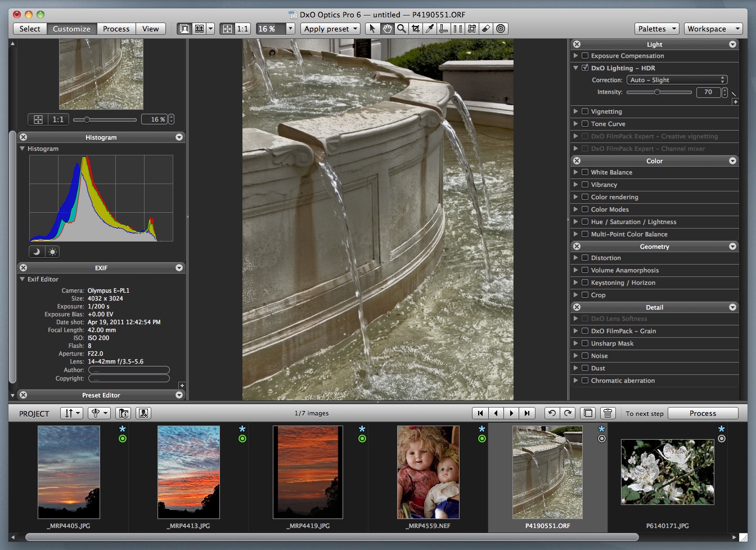The image size is (756, 550).
Task: Show highlight clipping with sun icon
Action: tap(52, 252)
